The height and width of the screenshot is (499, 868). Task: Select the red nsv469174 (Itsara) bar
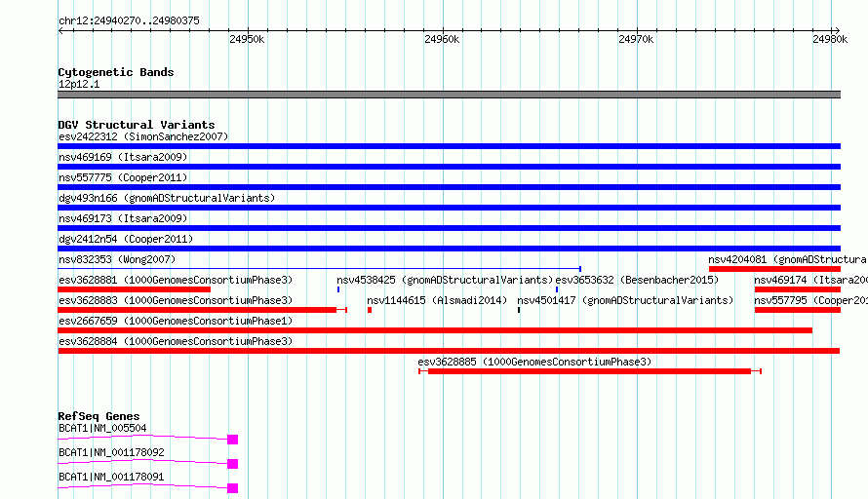[x=798, y=289]
